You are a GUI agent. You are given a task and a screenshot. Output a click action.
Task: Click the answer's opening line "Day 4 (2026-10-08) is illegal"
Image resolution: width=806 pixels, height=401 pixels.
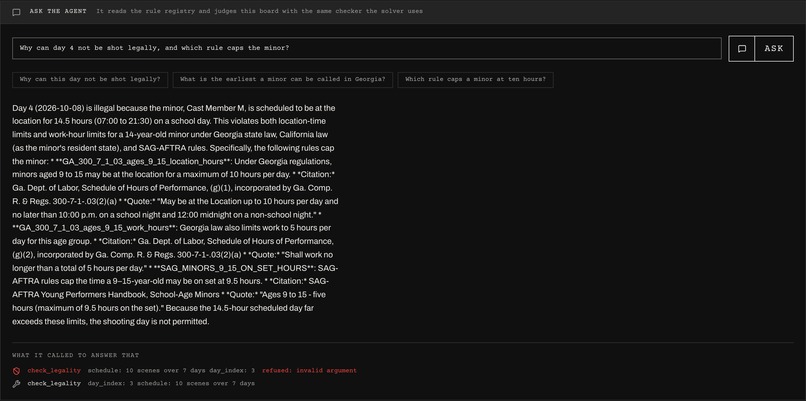(x=63, y=108)
